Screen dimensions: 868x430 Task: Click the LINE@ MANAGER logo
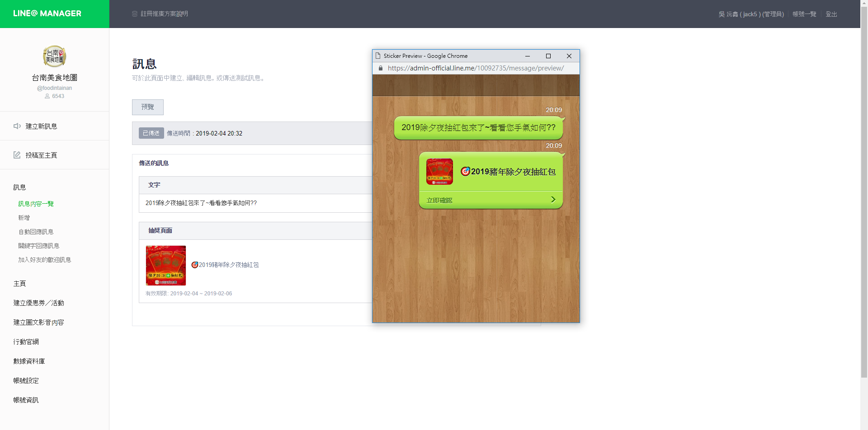tap(47, 14)
